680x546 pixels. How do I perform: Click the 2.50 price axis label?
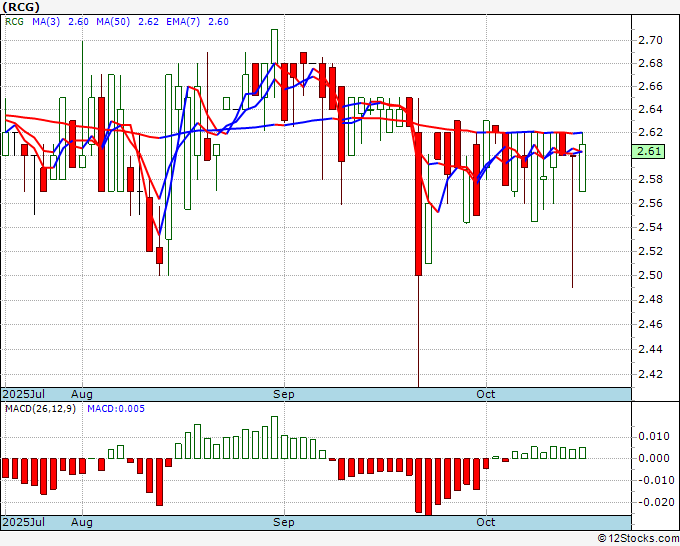(x=651, y=275)
